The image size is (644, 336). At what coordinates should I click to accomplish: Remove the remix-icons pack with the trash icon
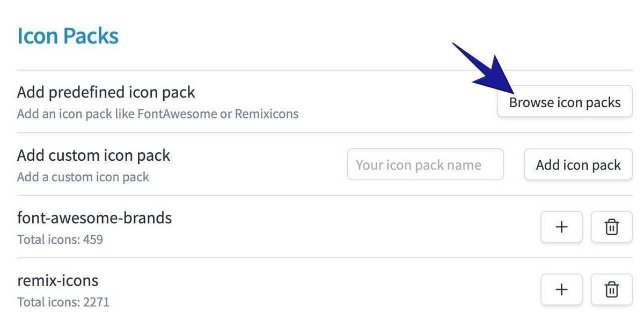(x=611, y=290)
